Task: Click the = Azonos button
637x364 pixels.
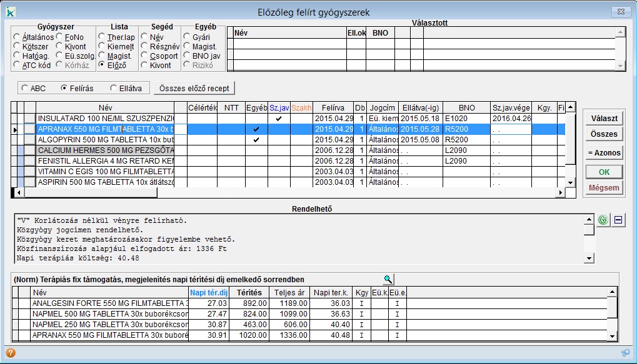Action: 604,153
